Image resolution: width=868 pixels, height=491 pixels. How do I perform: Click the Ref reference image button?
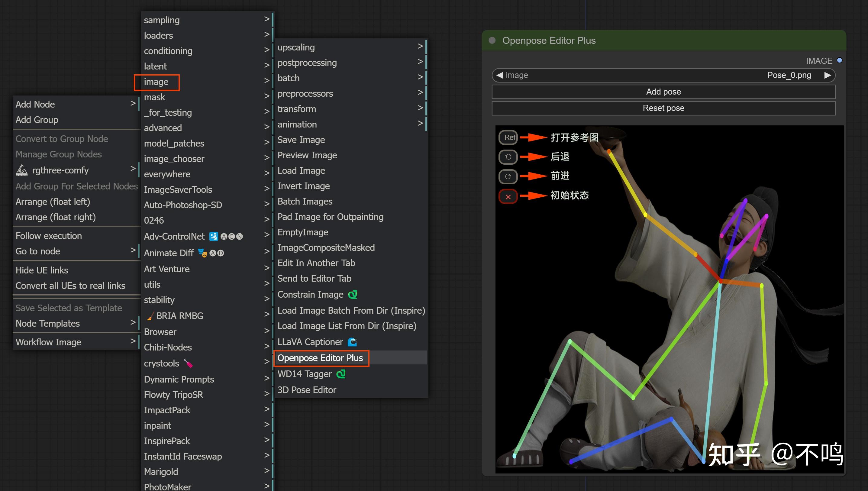coord(508,137)
